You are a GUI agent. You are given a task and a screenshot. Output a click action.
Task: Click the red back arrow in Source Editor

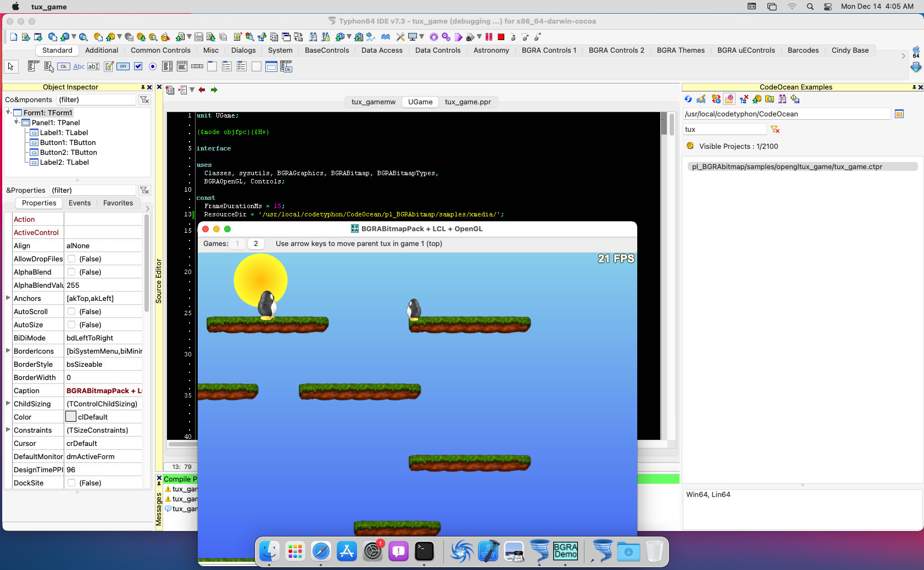tap(202, 90)
